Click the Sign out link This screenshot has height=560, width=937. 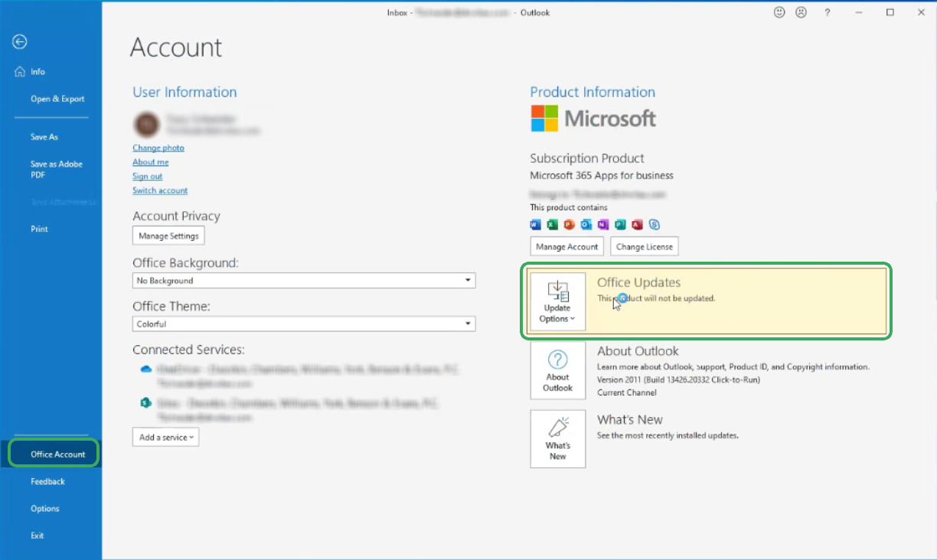[147, 176]
